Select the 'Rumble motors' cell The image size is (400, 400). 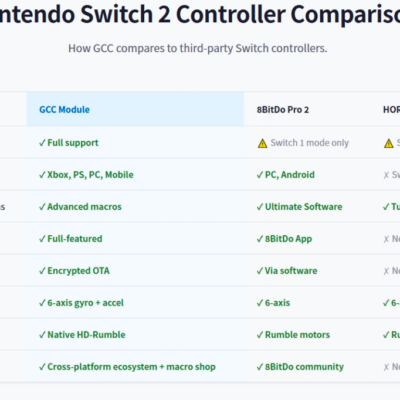pyautogui.click(x=307, y=334)
